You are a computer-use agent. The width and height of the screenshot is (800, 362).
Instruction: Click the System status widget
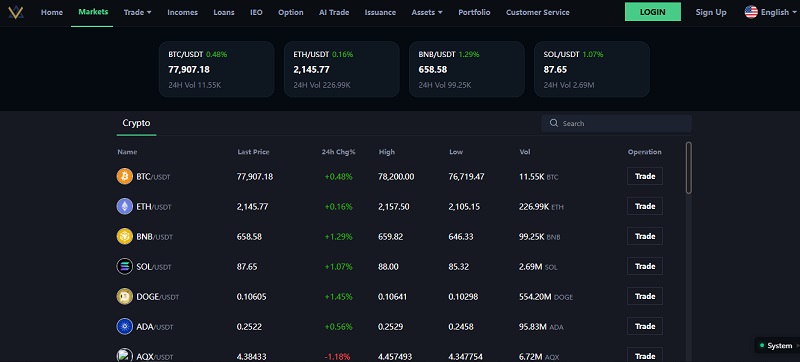pyautogui.click(x=777, y=346)
